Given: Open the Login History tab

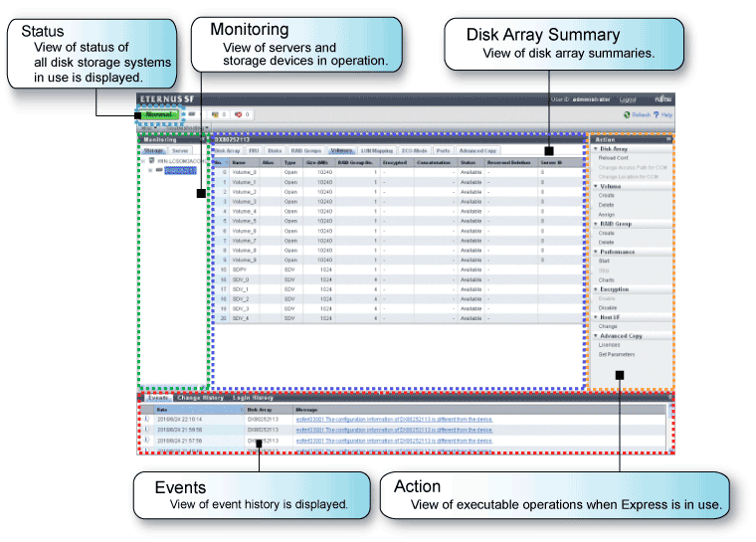Looking at the screenshot, I should coord(253,398).
